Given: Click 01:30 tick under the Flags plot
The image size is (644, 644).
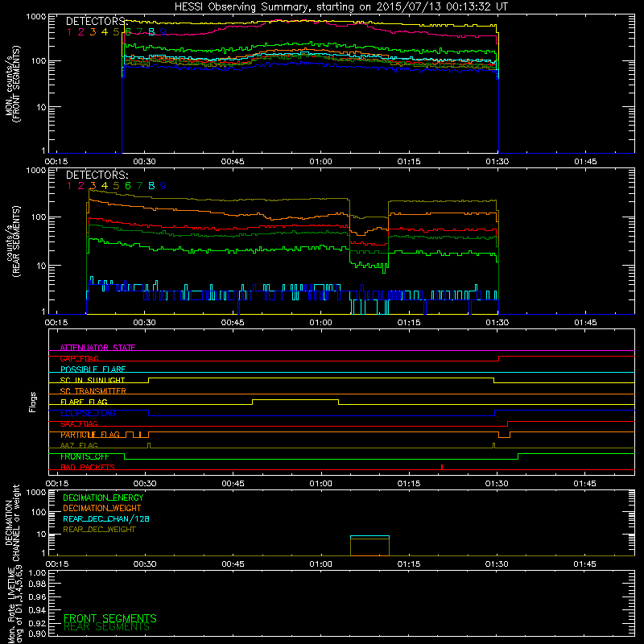Looking at the screenshot, I should pyautogui.click(x=497, y=484).
